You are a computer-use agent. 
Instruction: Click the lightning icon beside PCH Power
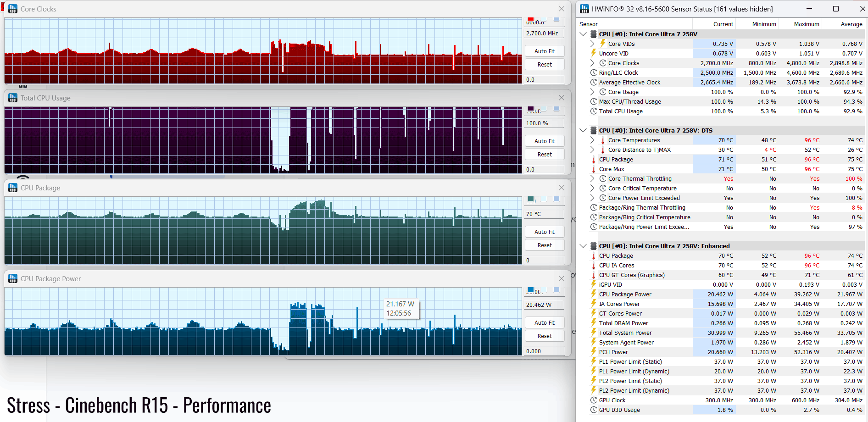(594, 352)
